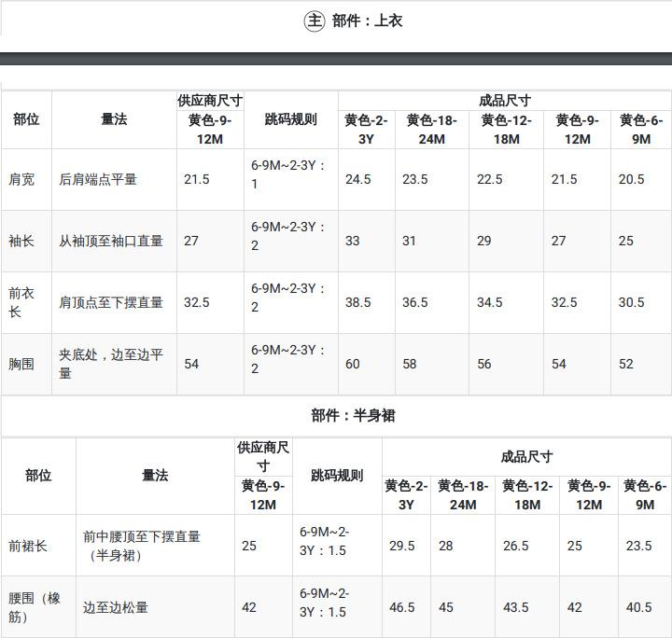Select the 肩宽 row label
The height and width of the screenshot is (638, 672).
click(x=21, y=179)
